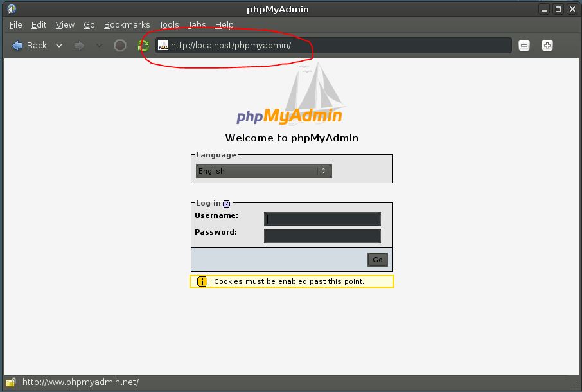Screen dimensions: 582x392
Task: Click the zoom out minus icon
Action: click(x=524, y=46)
